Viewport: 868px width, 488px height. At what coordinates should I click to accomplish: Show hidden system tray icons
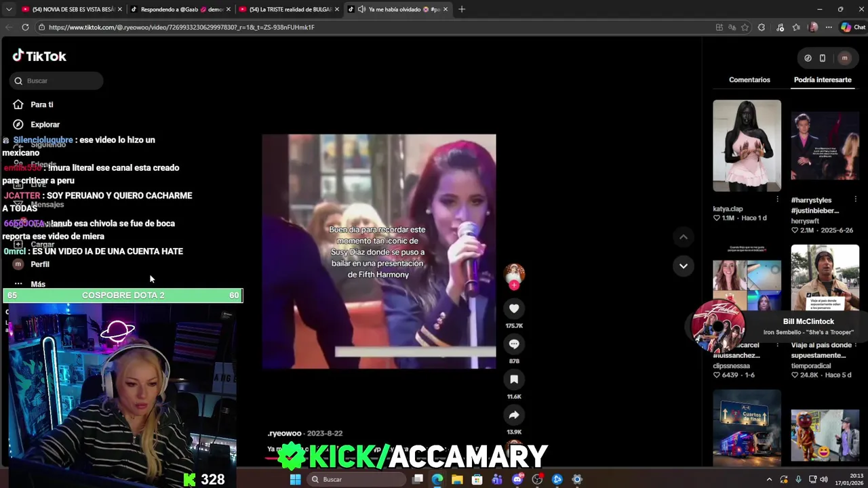[x=769, y=479]
